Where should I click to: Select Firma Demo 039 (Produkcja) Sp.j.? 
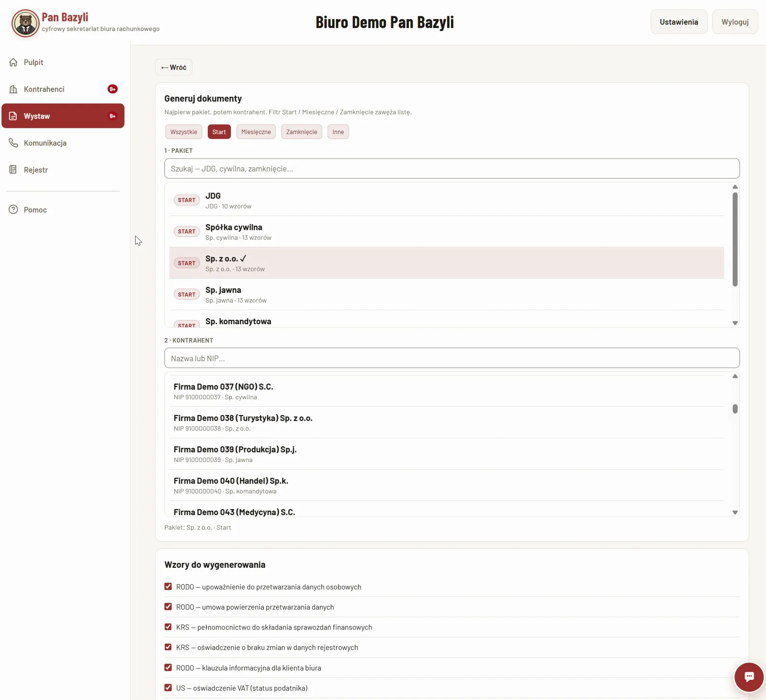coord(447,454)
